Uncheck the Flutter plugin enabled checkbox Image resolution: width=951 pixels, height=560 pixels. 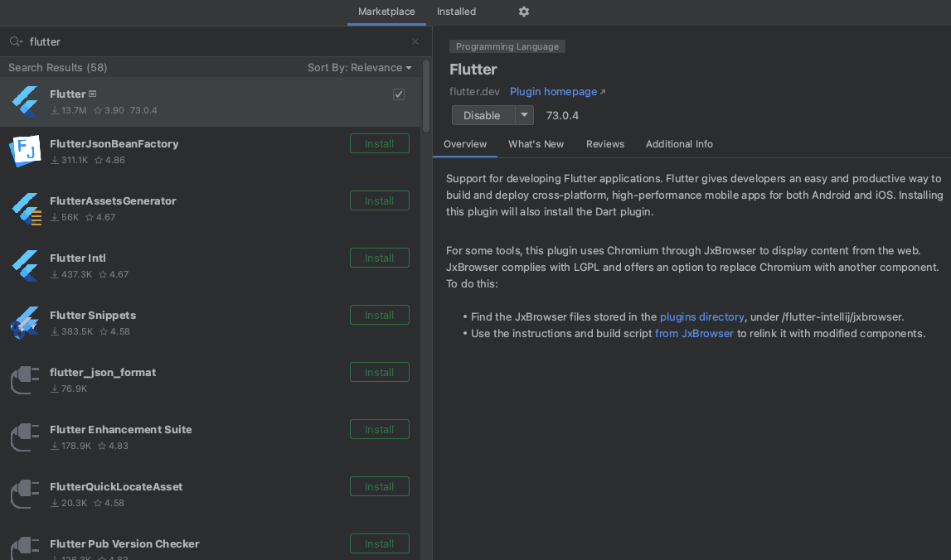(x=399, y=94)
